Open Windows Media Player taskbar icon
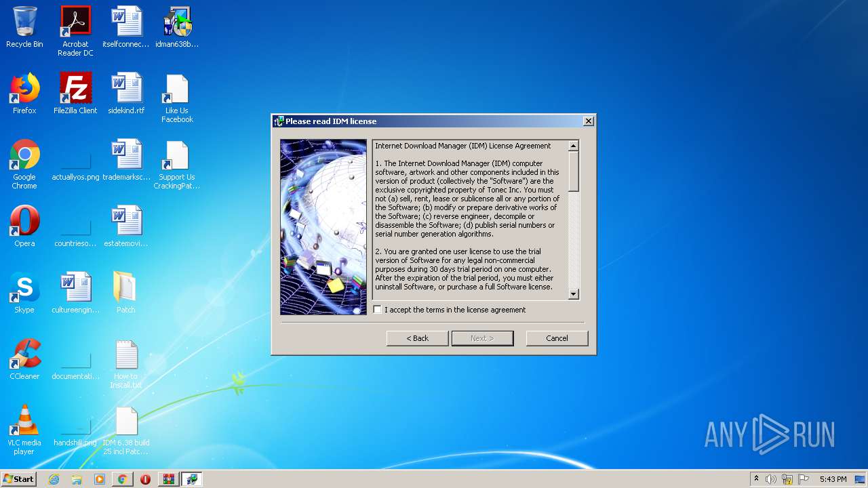 tap(100, 479)
